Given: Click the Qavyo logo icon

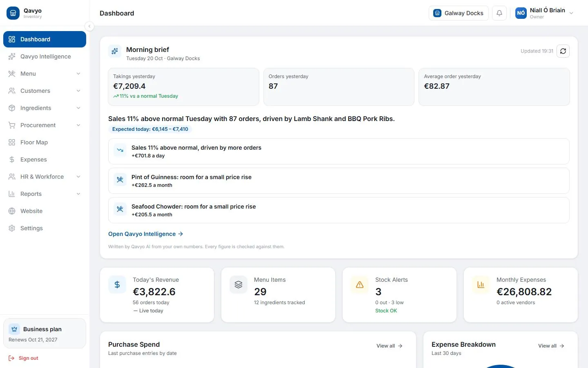Looking at the screenshot, I should [13, 13].
